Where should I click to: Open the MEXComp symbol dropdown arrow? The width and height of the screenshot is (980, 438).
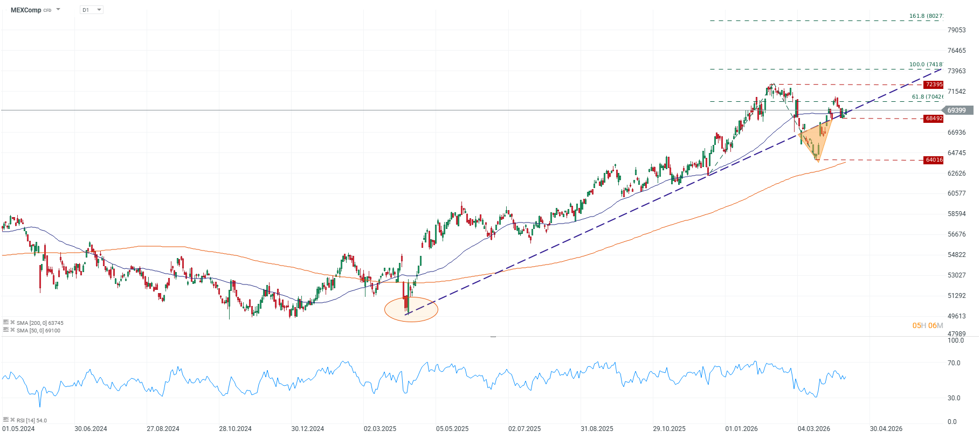pos(58,10)
